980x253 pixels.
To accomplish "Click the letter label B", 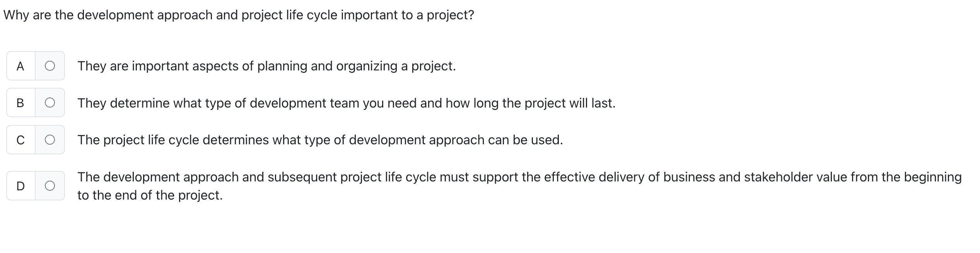I will [x=20, y=103].
